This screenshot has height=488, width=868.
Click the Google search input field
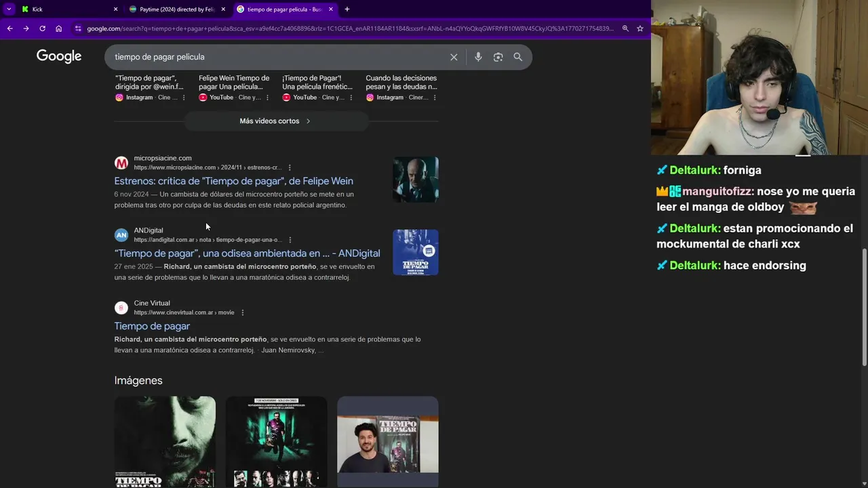pyautogui.click(x=278, y=57)
